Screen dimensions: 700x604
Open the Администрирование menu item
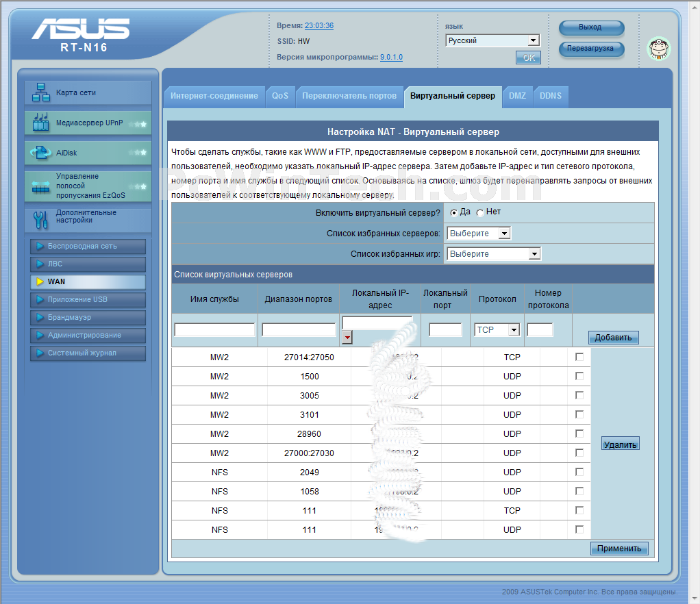[x=88, y=336]
